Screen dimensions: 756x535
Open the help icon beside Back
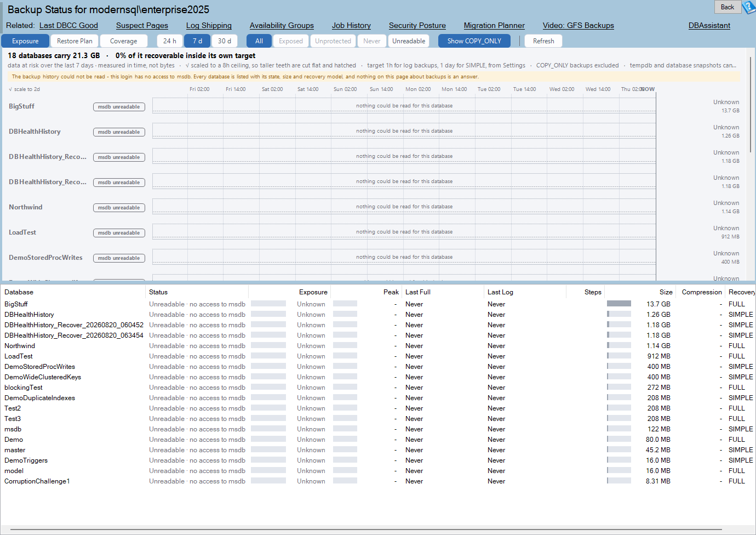click(x=749, y=7)
